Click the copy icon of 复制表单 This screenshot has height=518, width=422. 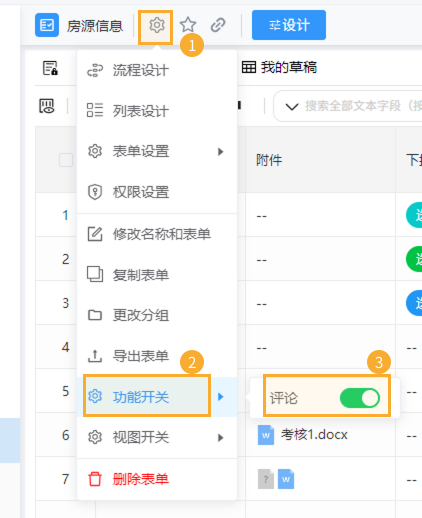[x=95, y=274]
